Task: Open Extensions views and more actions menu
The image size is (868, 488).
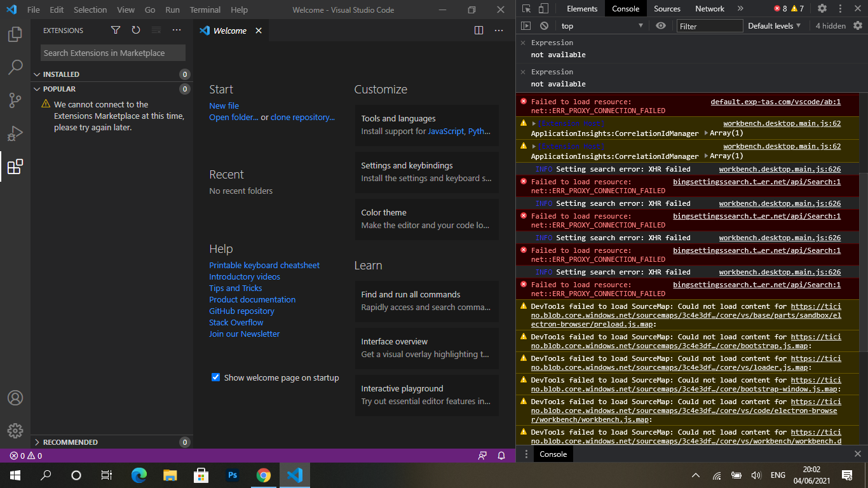Action: tap(177, 30)
